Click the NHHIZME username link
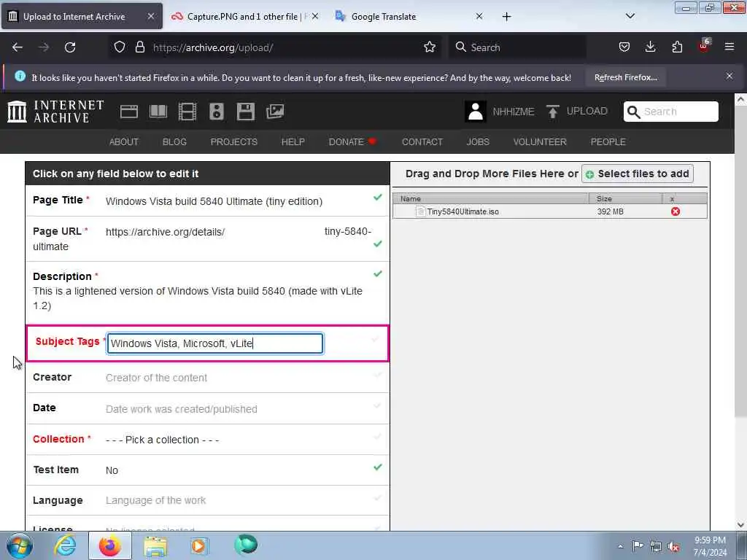The width and height of the screenshot is (747, 560). tap(513, 112)
